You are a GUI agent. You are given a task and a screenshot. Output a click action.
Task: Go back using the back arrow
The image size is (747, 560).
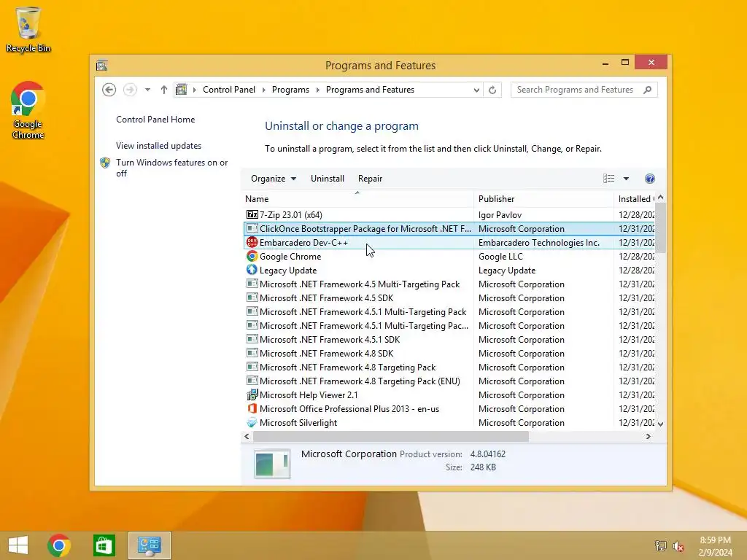tap(109, 90)
